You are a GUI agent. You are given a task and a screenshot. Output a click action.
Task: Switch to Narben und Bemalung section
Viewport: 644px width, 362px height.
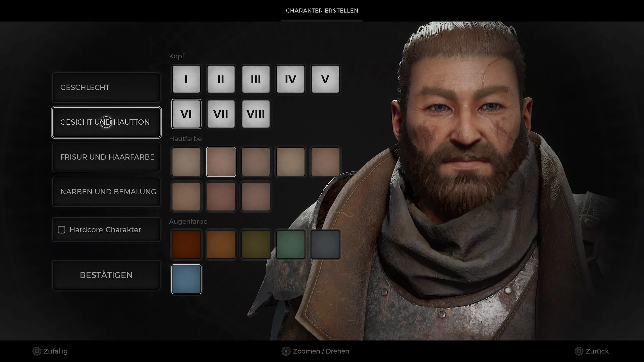pyautogui.click(x=106, y=192)
